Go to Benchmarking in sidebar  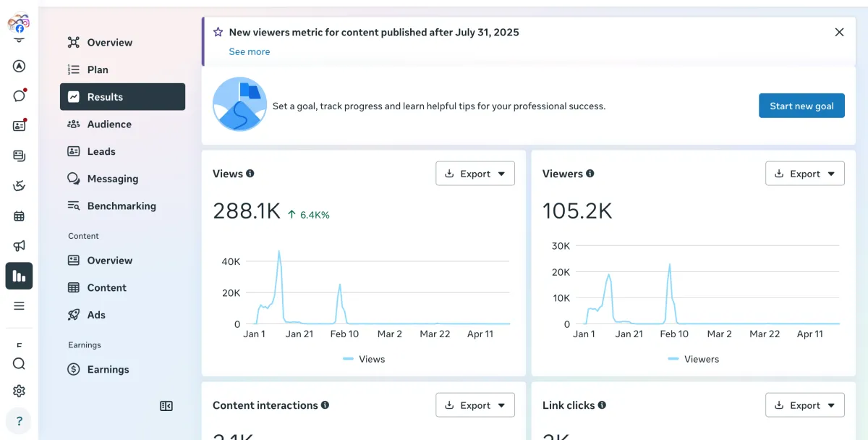[x=122, y=206]
